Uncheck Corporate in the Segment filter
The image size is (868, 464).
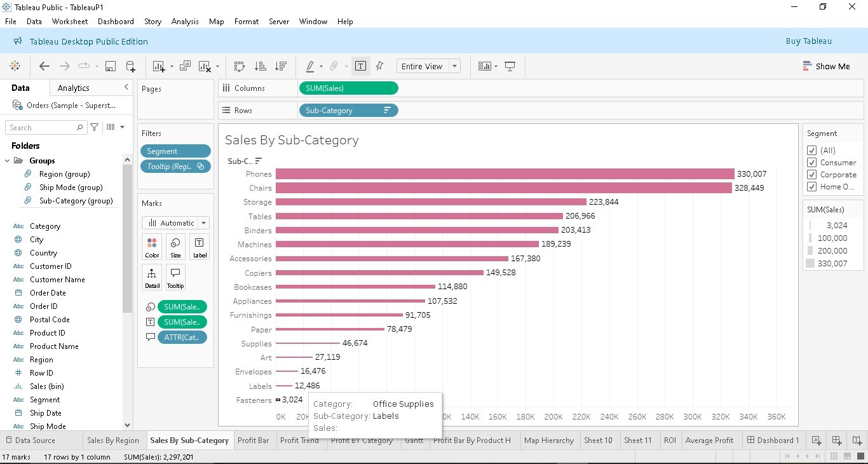coord(811,174)
